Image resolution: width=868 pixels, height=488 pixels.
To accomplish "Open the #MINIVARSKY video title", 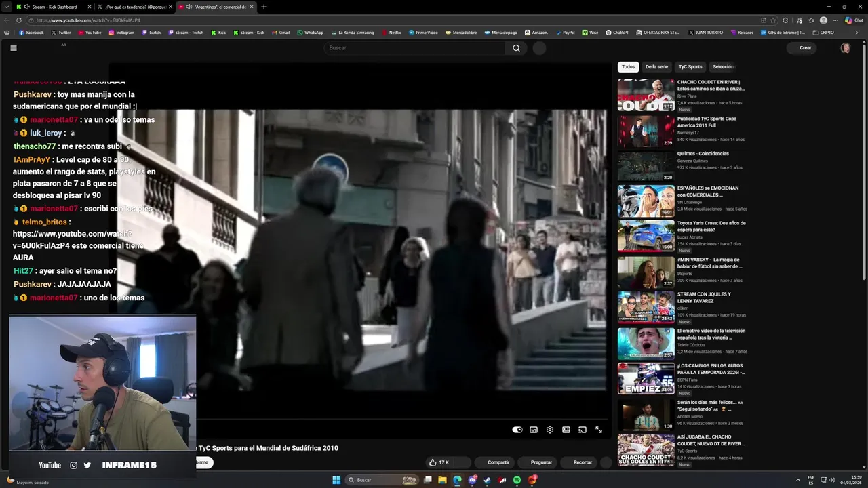I will 709,263.
